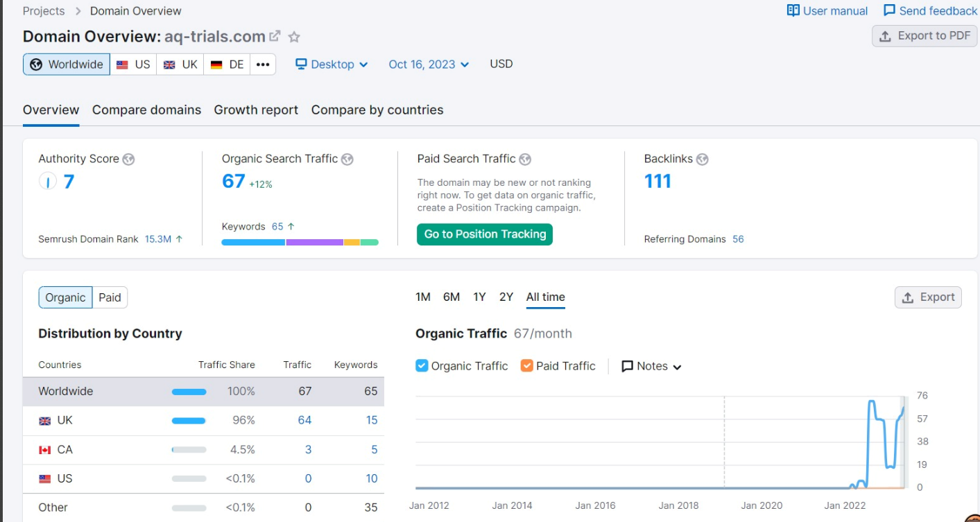The height and width of the screenshot is (522, 980).
Task: Select the Worldwide row in country table
Action: (203, 392)
